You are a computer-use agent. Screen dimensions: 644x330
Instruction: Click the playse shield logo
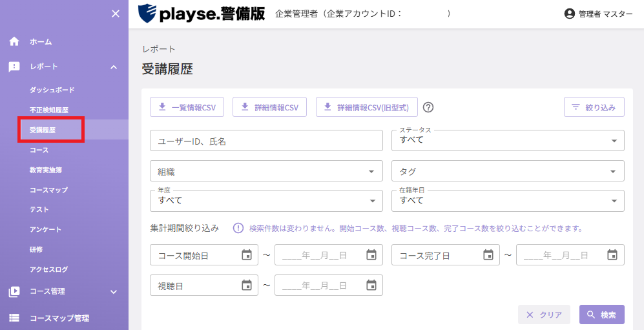147,14
